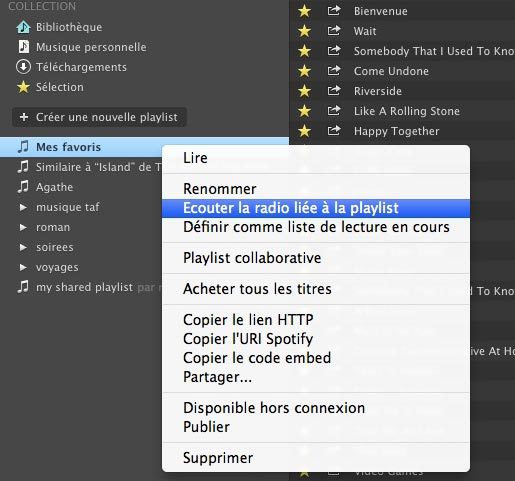
Task: Expand the voyages playlist folder
Action: (x=23, y=267)
